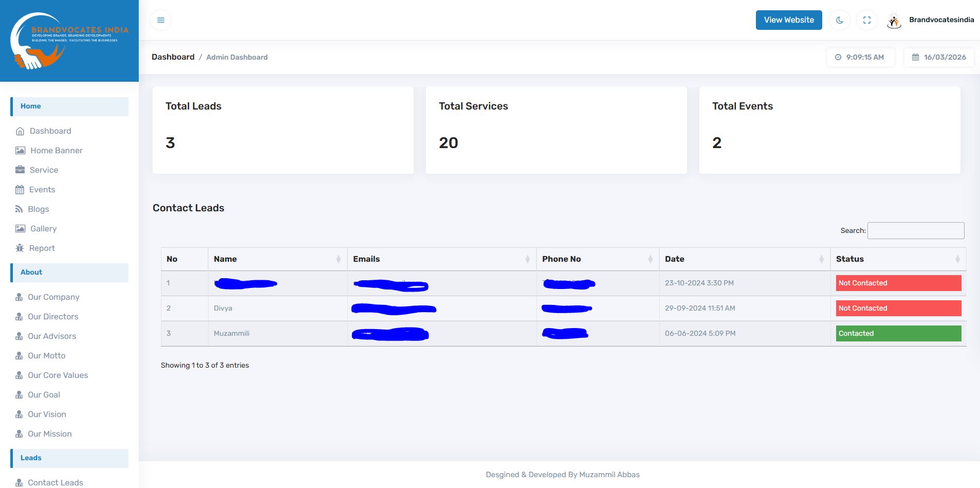Click the Report bug icon
980x488 pixels.
coord(20,248)
